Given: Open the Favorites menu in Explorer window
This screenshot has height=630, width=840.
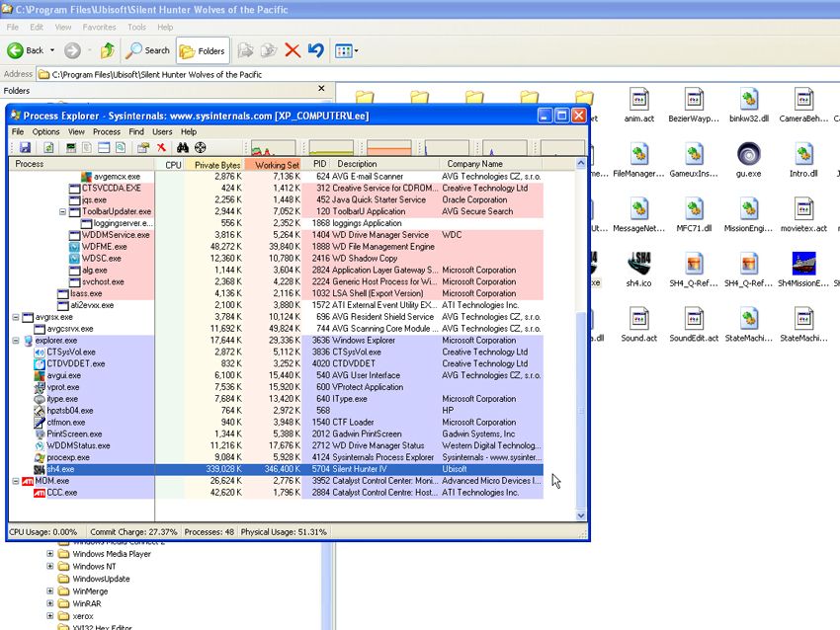Looking at the screenshot, I should click(x=99, y=27).
